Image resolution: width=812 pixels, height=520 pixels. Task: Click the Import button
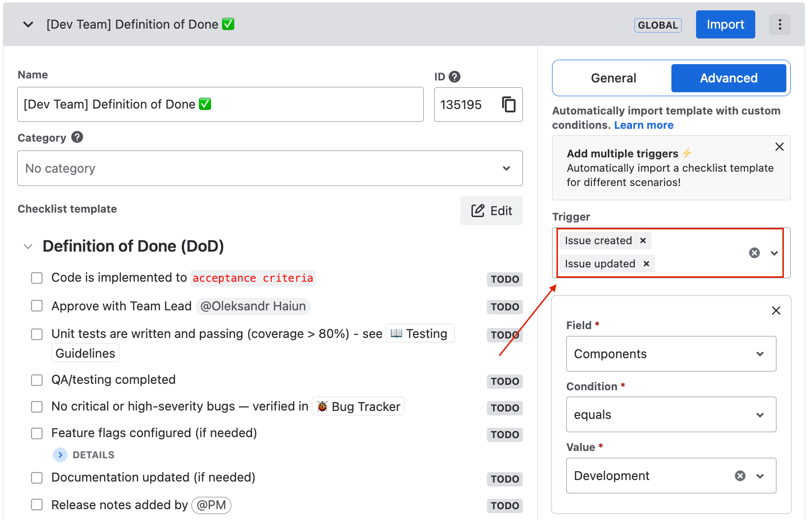coord(725,24)
